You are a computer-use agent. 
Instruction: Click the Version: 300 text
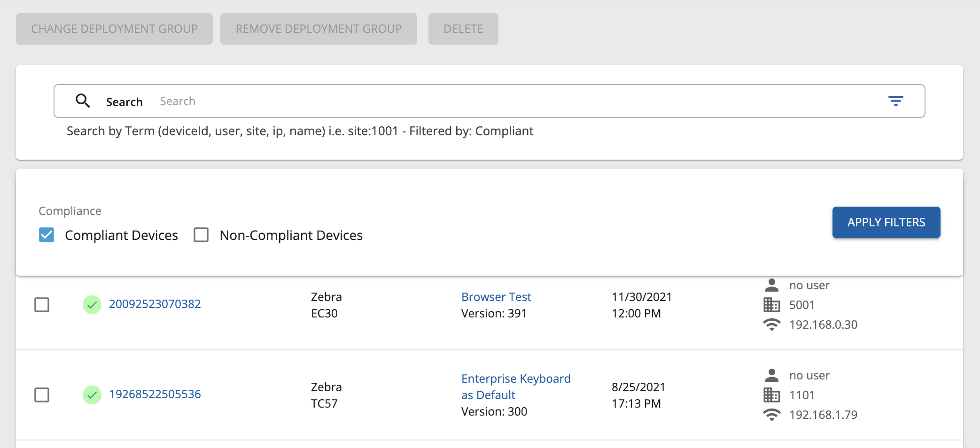pos(494,411)
